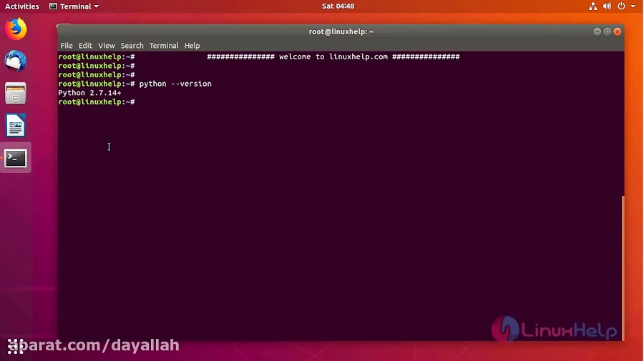Click the last empty root@linuxhelp prompt
The image size is (644, 361).
click(97, 102)
